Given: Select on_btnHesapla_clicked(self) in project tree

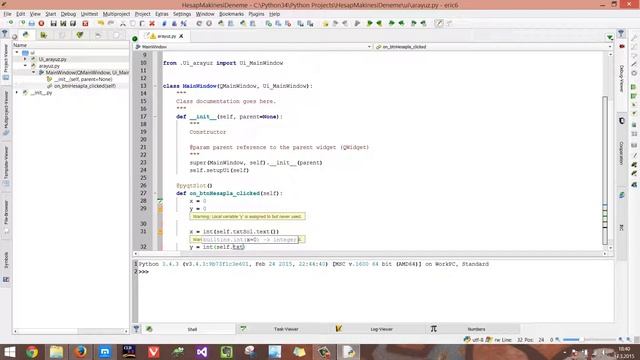Looking at the screenshot, I should 84,86.
